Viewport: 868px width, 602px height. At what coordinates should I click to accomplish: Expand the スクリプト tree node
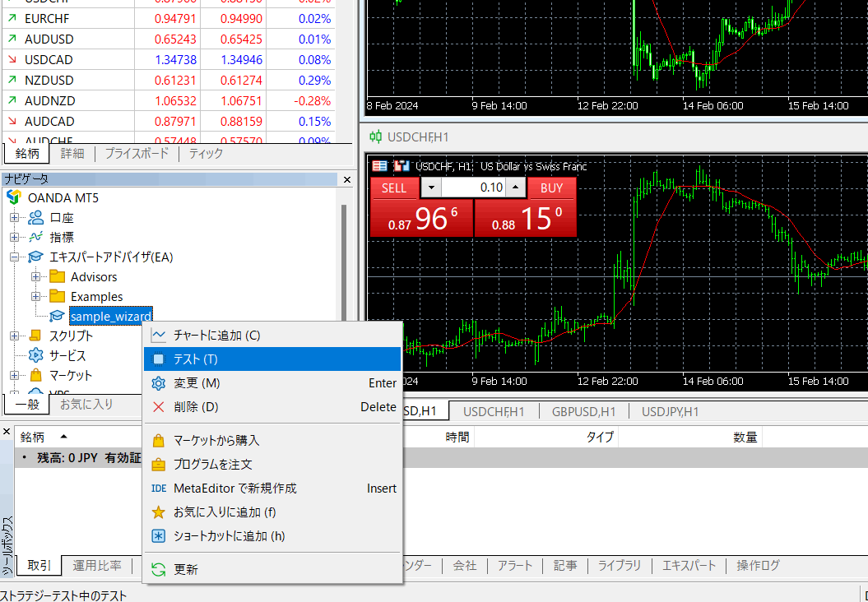tap(14, 336)
